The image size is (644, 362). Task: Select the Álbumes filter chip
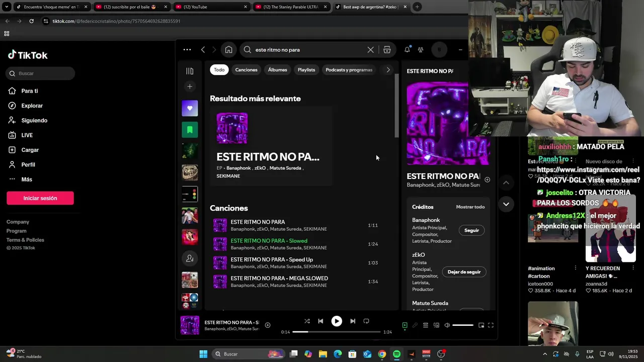277,70
